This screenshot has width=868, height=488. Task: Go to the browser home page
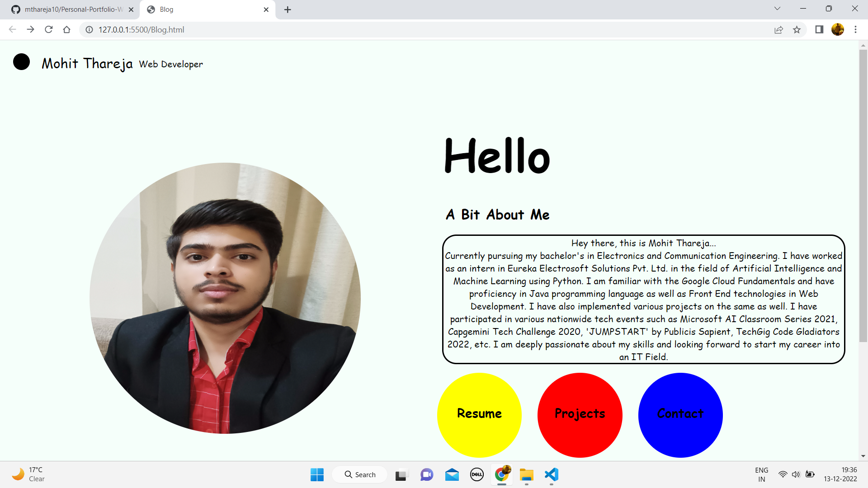(x=66, y=29)
